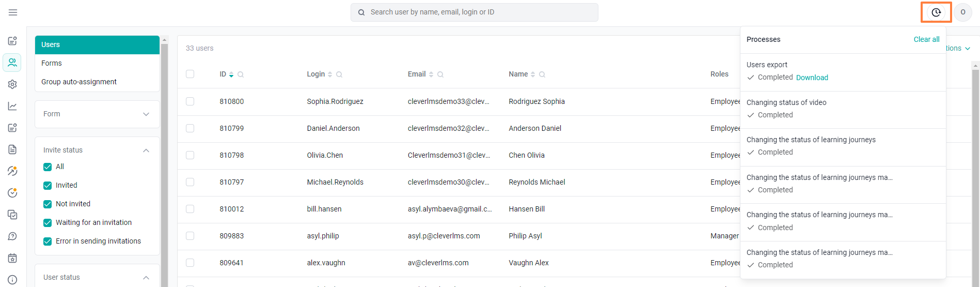Sort the Login column
The image size is (980, 287).
coord(330,74)
